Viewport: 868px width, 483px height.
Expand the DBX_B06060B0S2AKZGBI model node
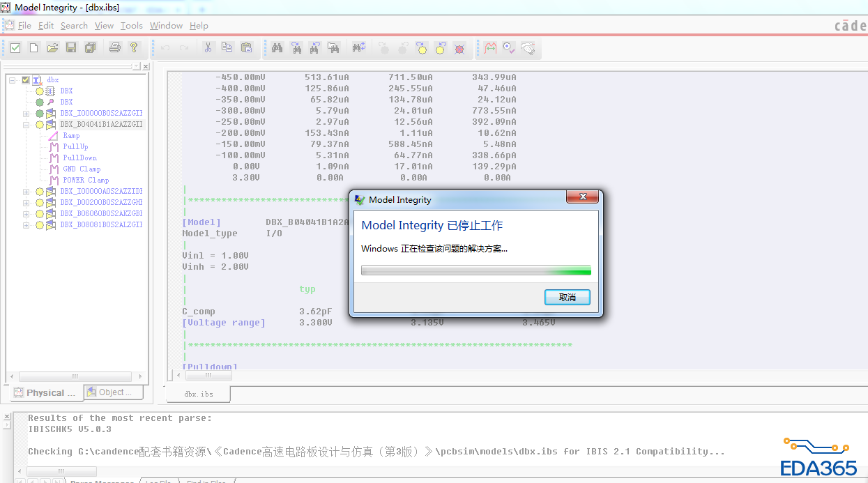click(26, 214)
